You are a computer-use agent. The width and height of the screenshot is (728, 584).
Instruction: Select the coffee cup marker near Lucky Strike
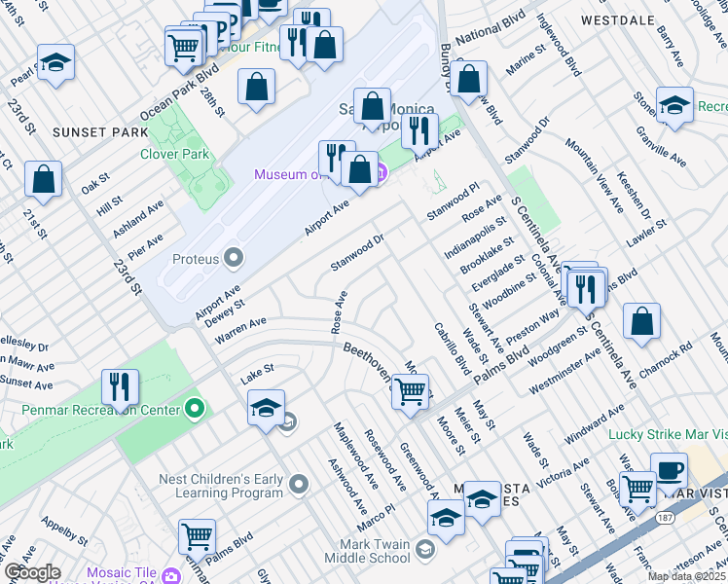669,472
